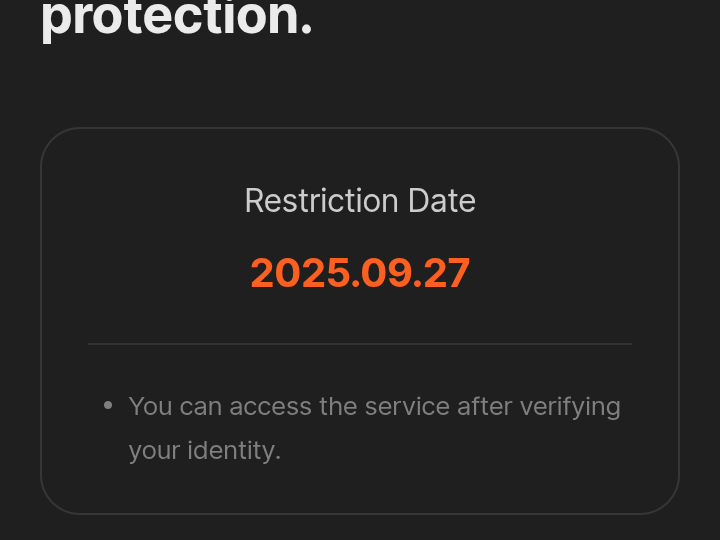Click the "protection." heading text

pos(176,18)
